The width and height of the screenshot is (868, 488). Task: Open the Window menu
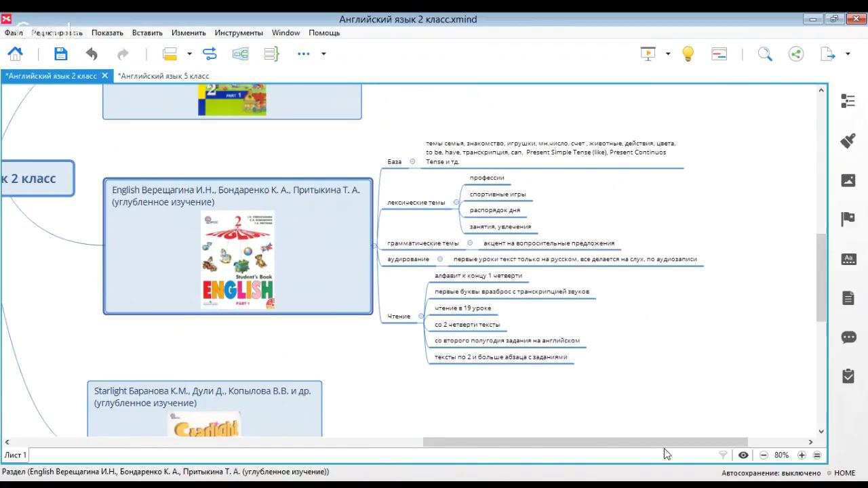coord(285,33)
